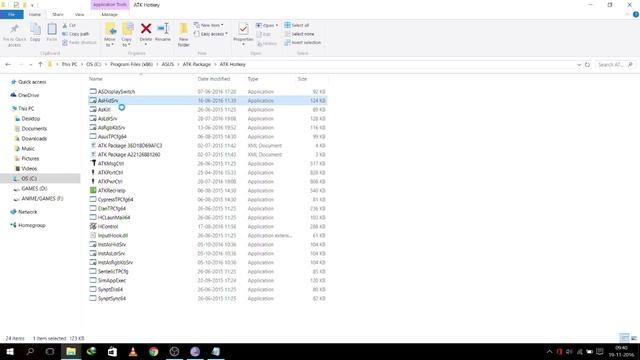Select the SimAppExec file
The width and height of the screenshot is (640, 360).
(111, 280)
